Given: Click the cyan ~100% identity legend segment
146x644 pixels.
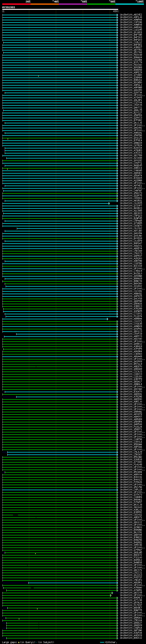Looking at the screenshot, I should point(129,4).
